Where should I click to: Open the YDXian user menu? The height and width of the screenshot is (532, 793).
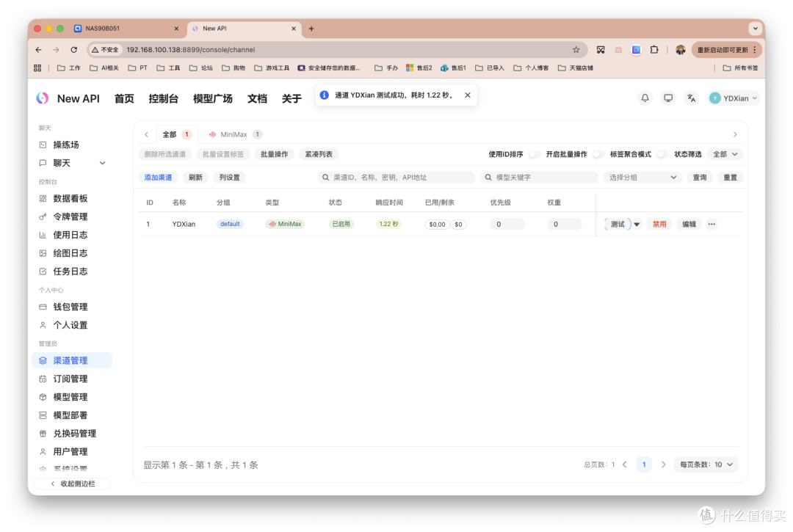[734, 98]
